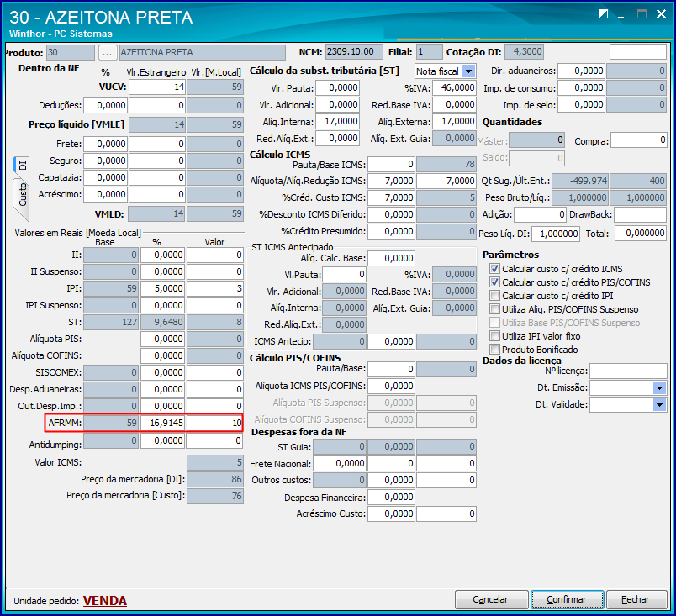Click empty field right of Cotação DI

[x=638, y=52]
